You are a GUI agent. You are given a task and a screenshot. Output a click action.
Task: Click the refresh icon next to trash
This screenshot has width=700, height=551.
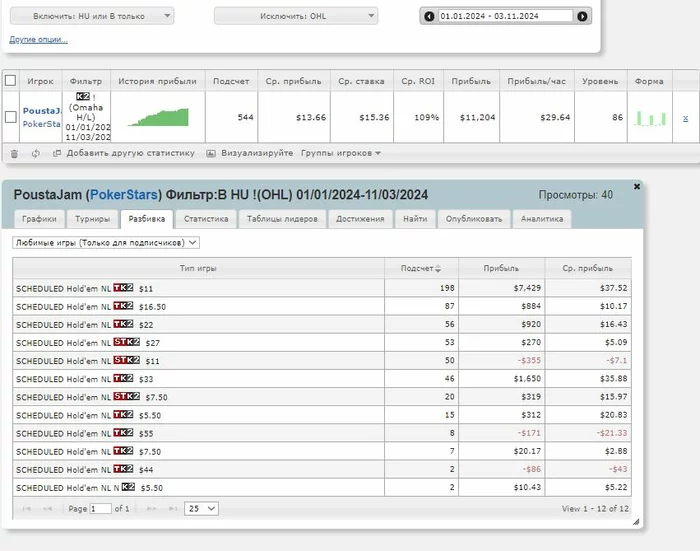point(35,153)
